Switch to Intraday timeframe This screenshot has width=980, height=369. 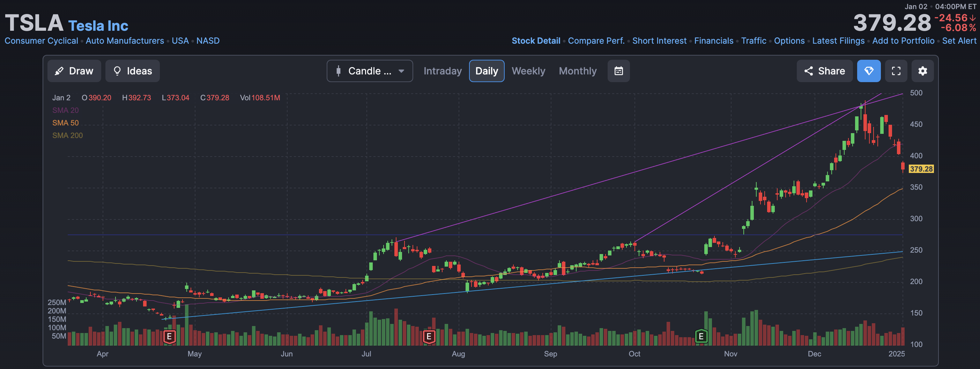point(443,71)
